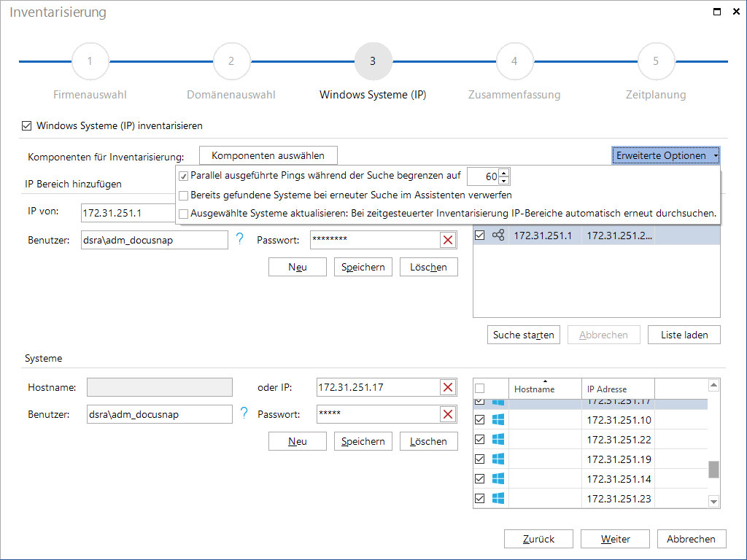This screenshot has width=747, height=560.
Task: Uncheck the 172.31.251.23 system checkbox
Action: point(480,498)
